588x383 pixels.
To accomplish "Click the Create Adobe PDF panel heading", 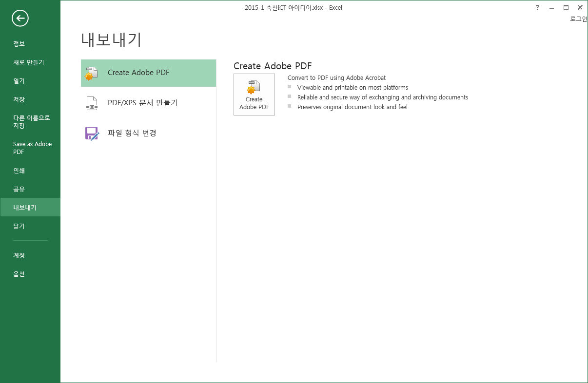I will pos(273,66).
